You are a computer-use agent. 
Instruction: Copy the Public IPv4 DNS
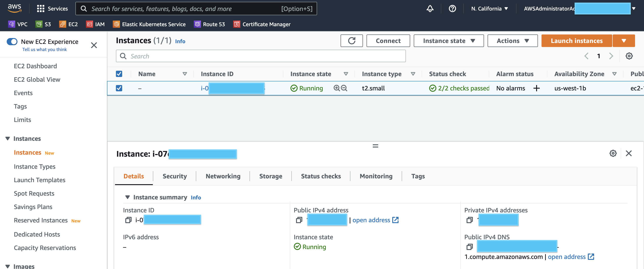(469, 247)
